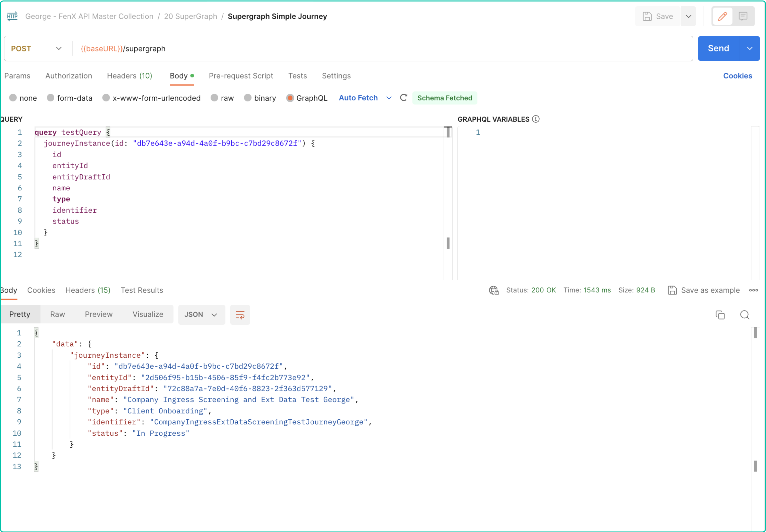Open the GraphQL variables info icon
This screenshot has width=766, height=532.
(x=536, y=119)
